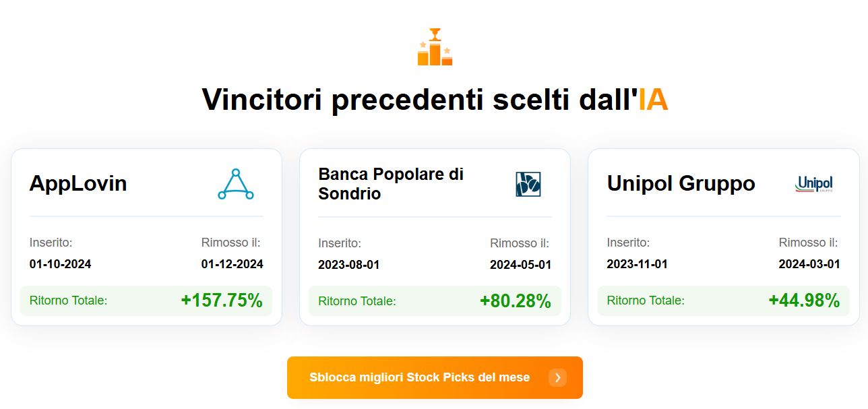Screen dimensions: 868x409
Task: Select the Unipol Gruppo card title
Action: 681,183
